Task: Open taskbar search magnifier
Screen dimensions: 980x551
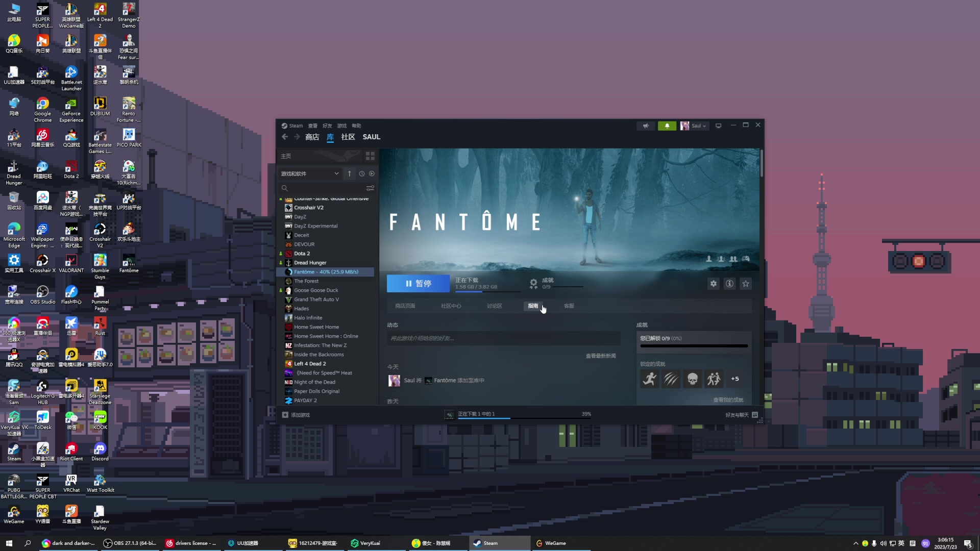Action: [28, 543]
